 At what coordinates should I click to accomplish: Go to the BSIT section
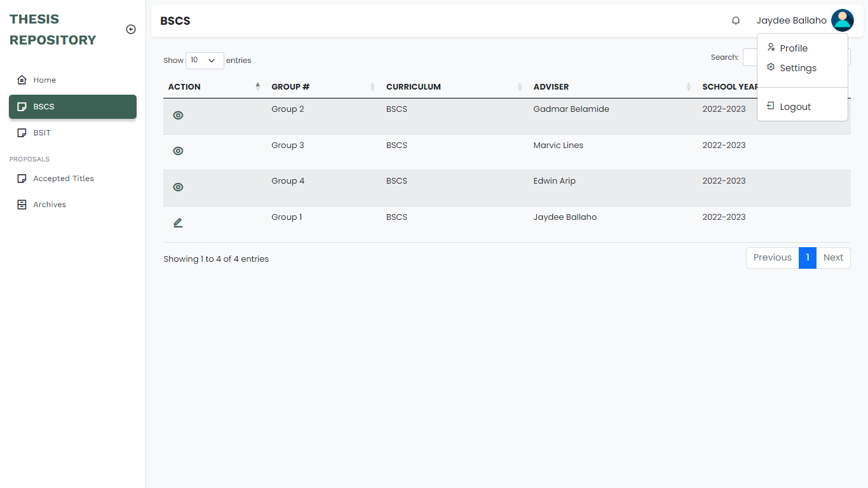(42, 133)
